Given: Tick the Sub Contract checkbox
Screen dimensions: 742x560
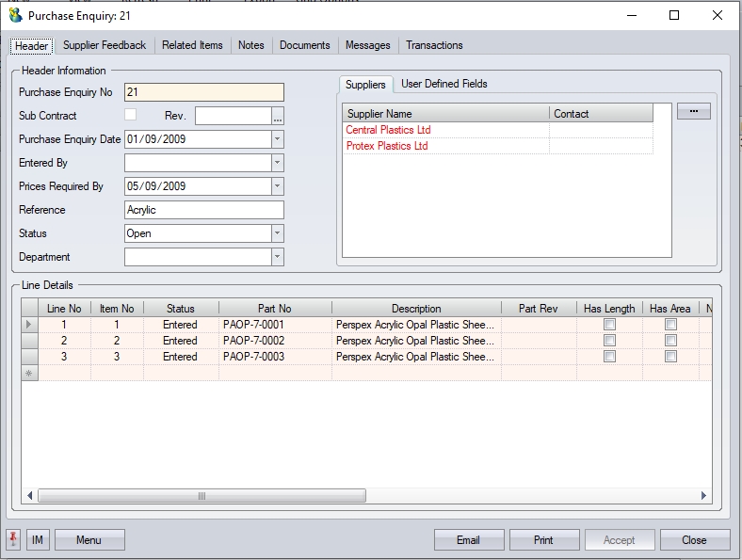Looking at the screenshot, I should [131, 115].
